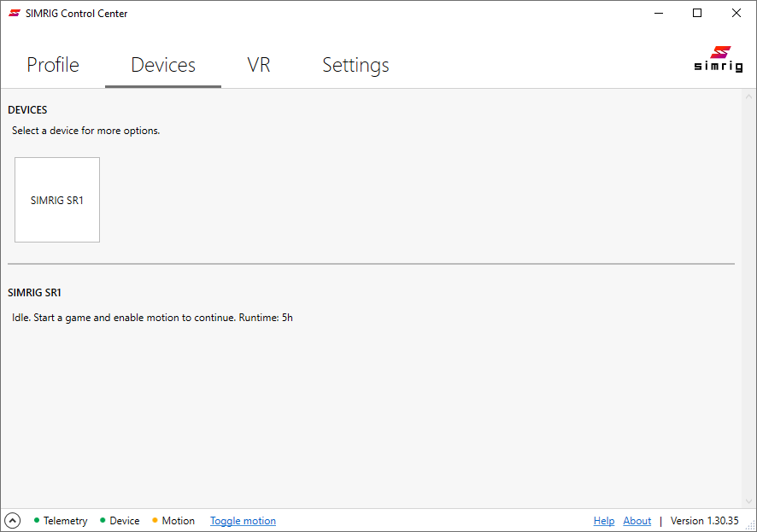Click the scrollbar up arrow
The image size is (757, 532).
(x=750, y=98)
